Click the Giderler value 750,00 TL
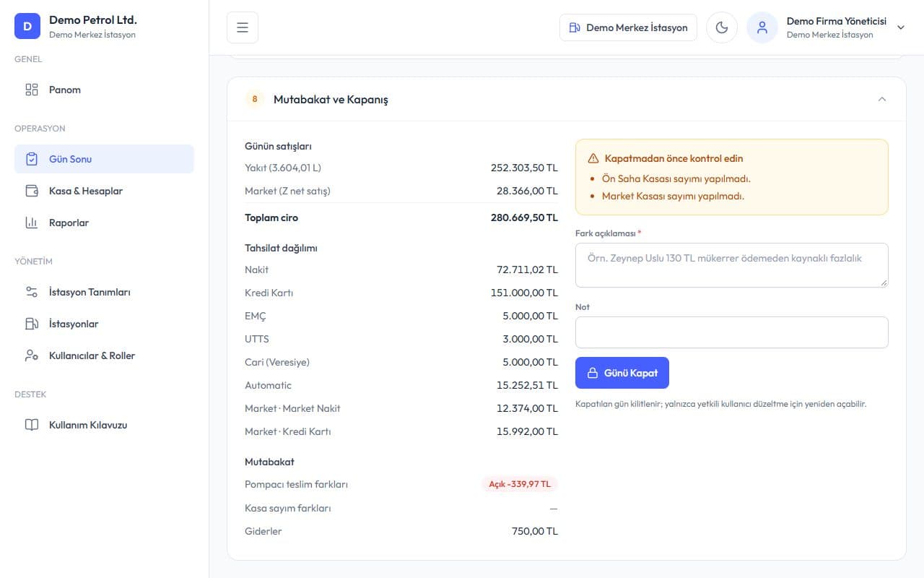The image size is (924, 578). (535, 531)
